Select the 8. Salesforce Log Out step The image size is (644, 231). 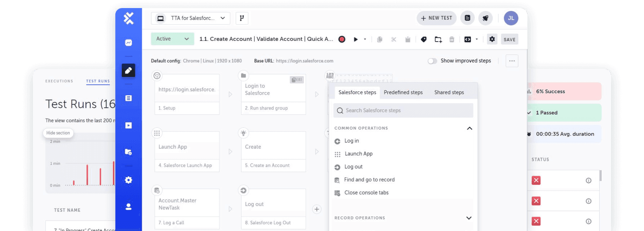273,209
